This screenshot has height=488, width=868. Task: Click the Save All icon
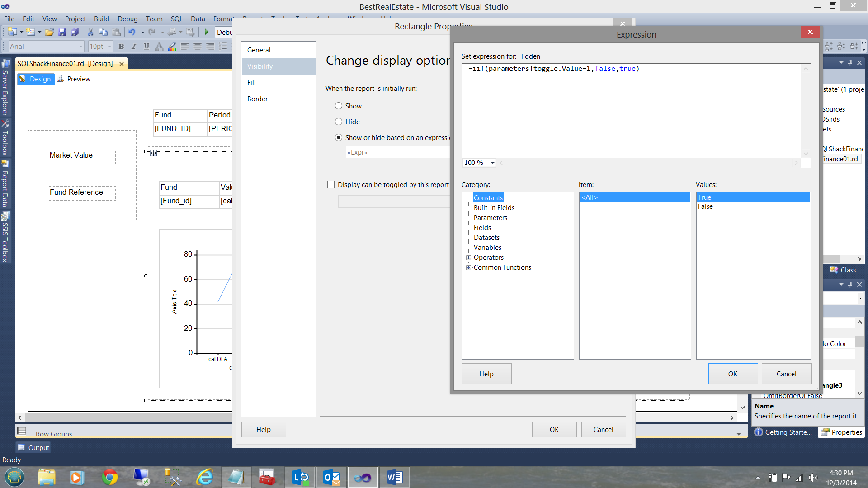(75, 32)
